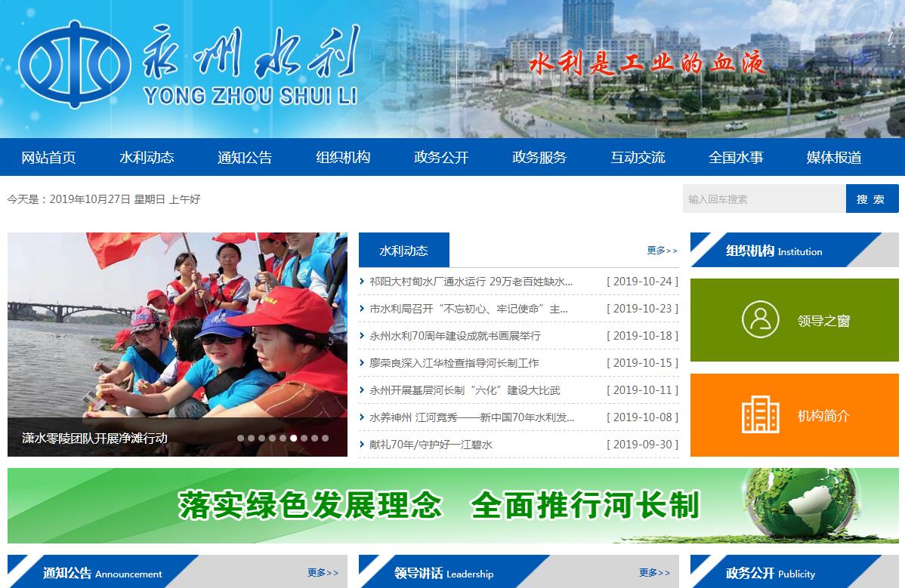
Task: Click the red slogan 水利是工业的血液
Action: coord(647,63)
